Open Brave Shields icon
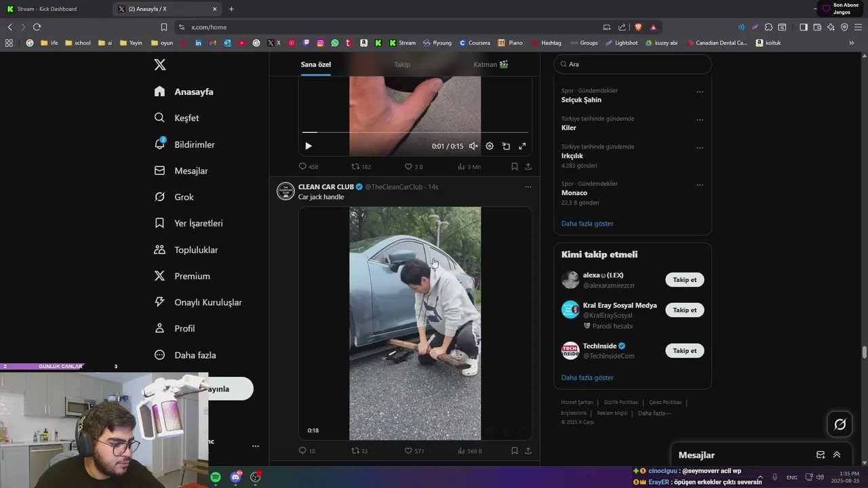Screen dimensions: 868x488 point(638,27)
